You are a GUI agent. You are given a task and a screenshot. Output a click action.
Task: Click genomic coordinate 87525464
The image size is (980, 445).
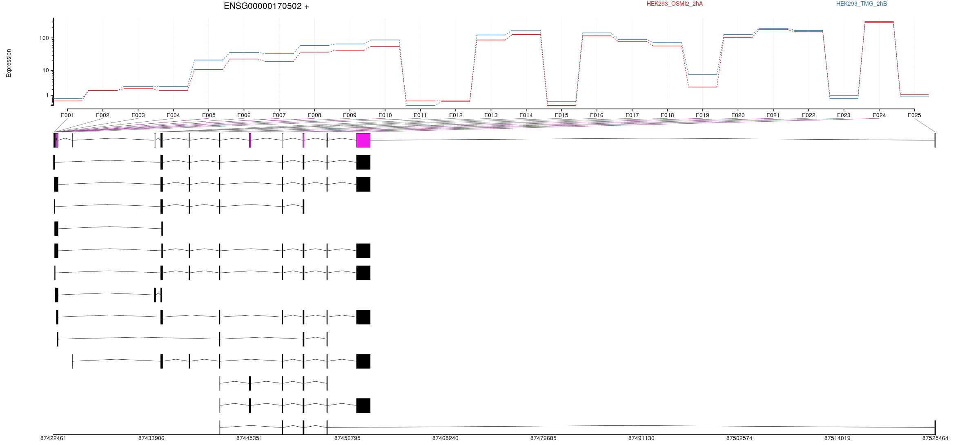[x=935, y=438]
